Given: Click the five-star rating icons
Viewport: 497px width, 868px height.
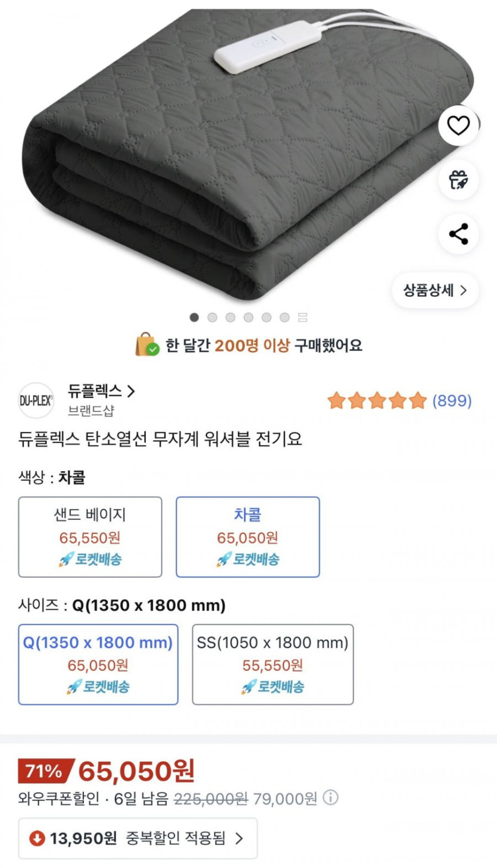Looking at the screenshot, I should point(377,401).
